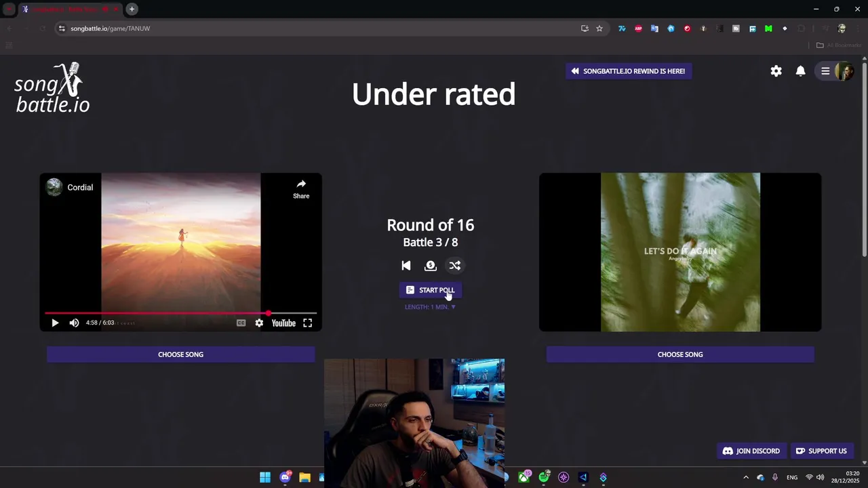The image size is (868, 488).
Task: Click the Start Poll button
Action: point(430,290)
